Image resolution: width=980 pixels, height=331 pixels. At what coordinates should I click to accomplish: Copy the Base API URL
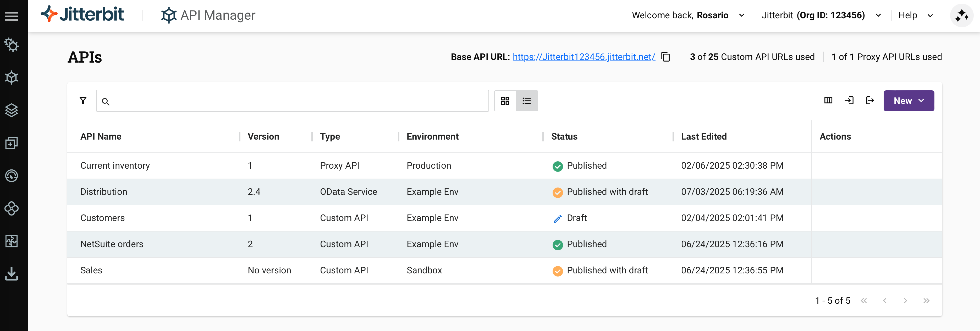tap(665, 57)
